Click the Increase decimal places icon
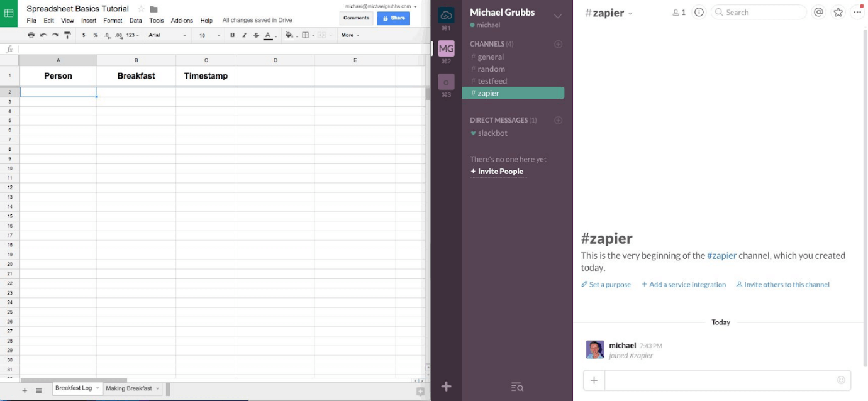 click(x=119, y=35)
